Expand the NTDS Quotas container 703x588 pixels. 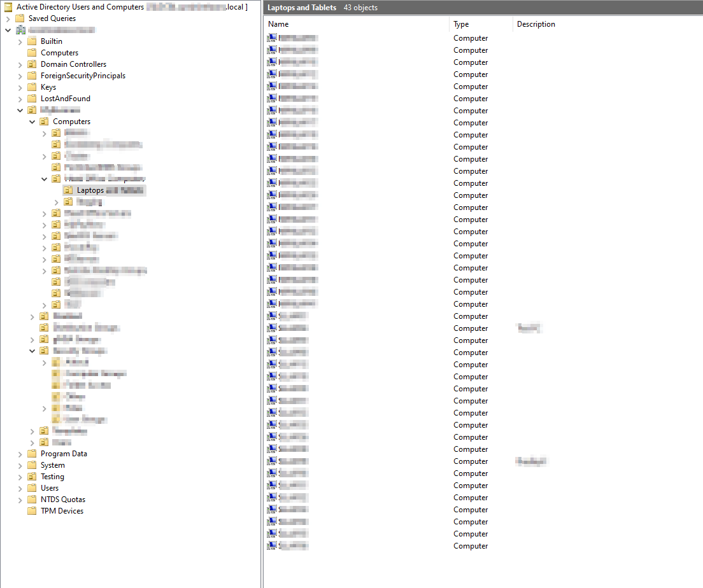20,500
